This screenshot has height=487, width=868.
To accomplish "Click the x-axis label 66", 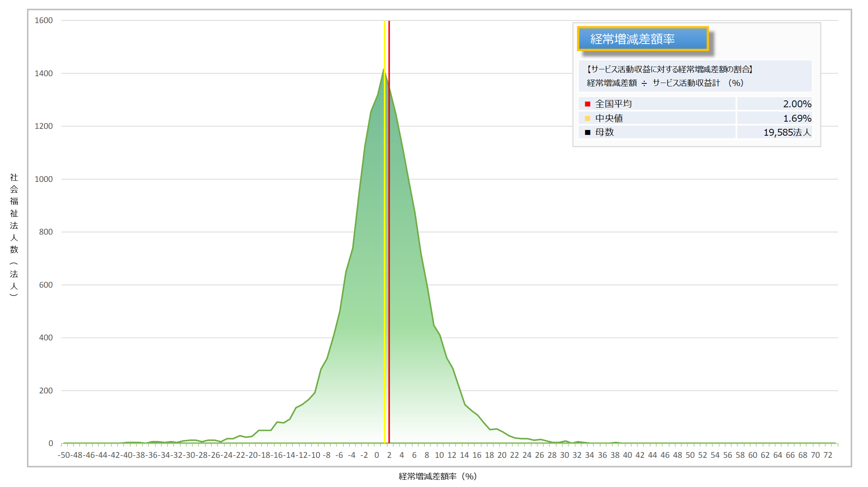I will click(x=790, y=455).
